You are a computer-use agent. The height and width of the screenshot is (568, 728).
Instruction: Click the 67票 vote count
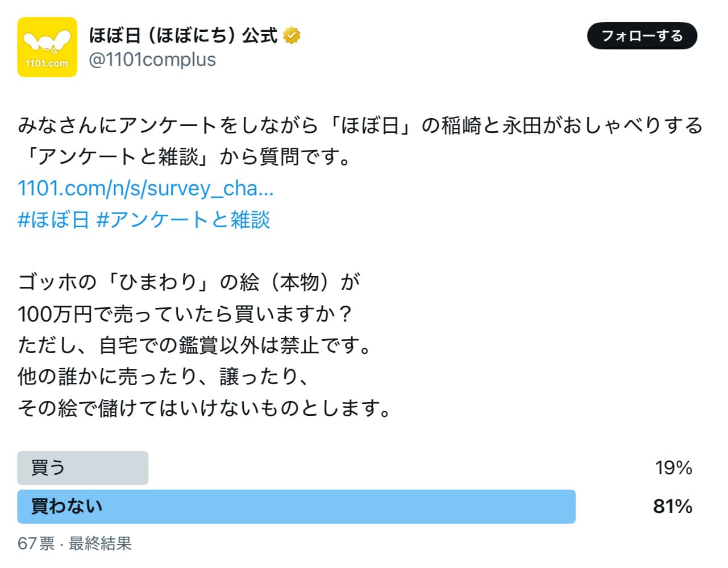[x=36, y=544]
